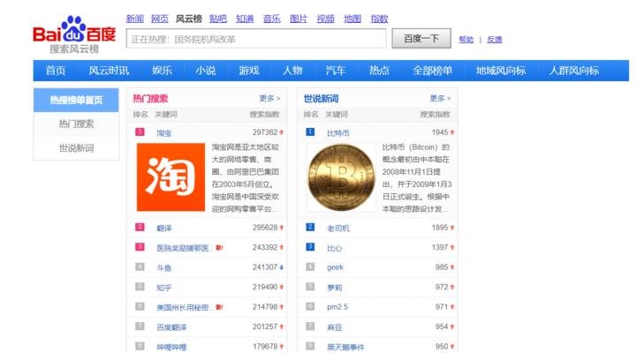Open the geek keyword link
This screenshot has width=644, height=353.
pos(335,267)
